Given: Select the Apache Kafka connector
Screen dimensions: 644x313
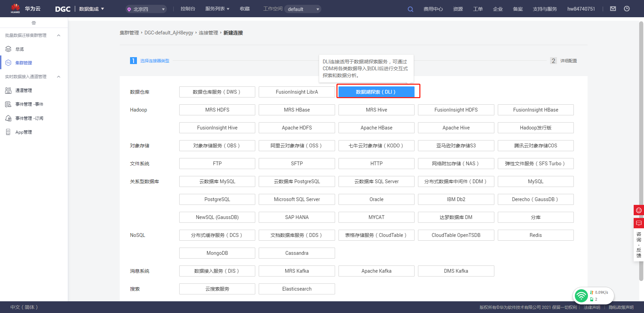Looking at the screenshot, I should click(x=376, y=271).
